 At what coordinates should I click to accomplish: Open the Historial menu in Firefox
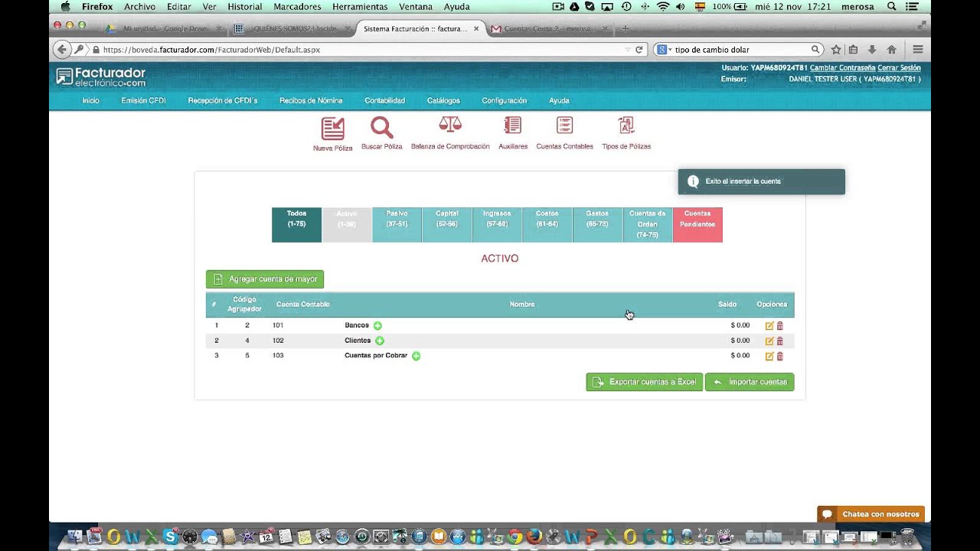pos(245,6)
